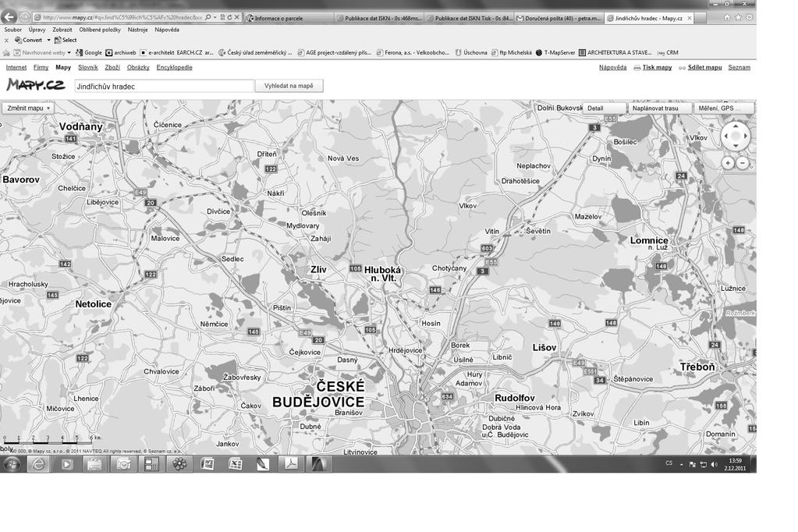Open the Soubor menu
The height and width of the screenshot is (532, 798).
pyautogui.click(x=13, y=30)
